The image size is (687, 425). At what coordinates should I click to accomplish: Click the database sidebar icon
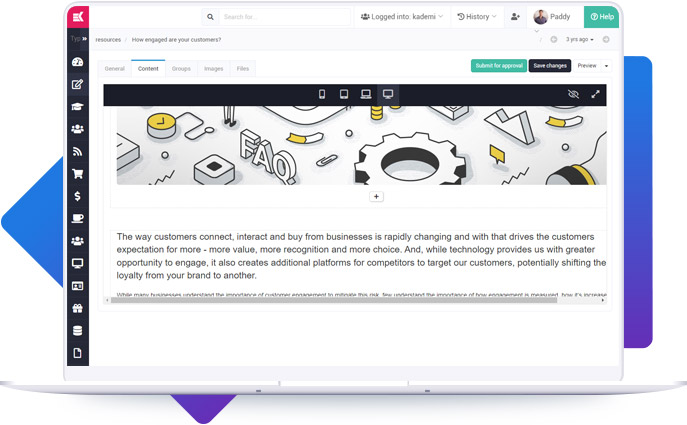pos(77,331)
